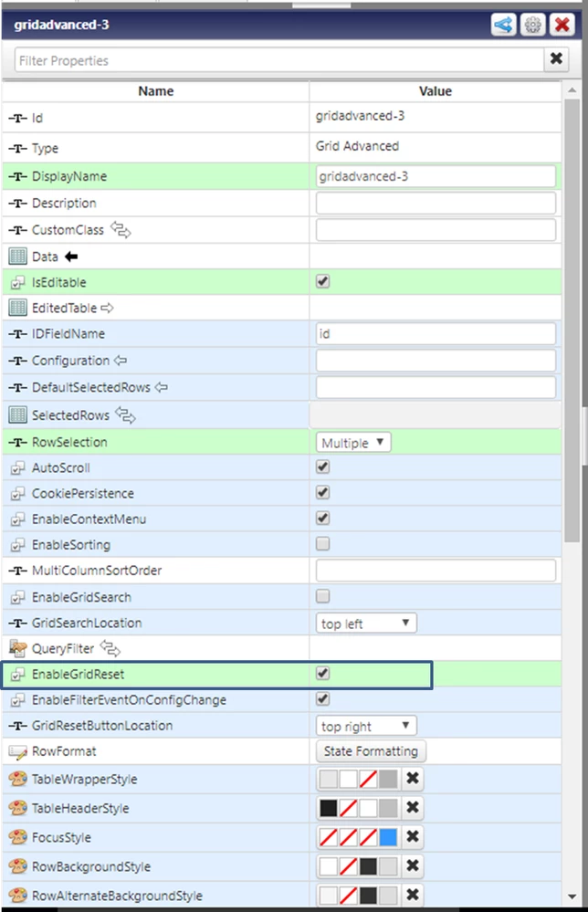Click the gridadvanced-3 Id value

pos(360,116)
